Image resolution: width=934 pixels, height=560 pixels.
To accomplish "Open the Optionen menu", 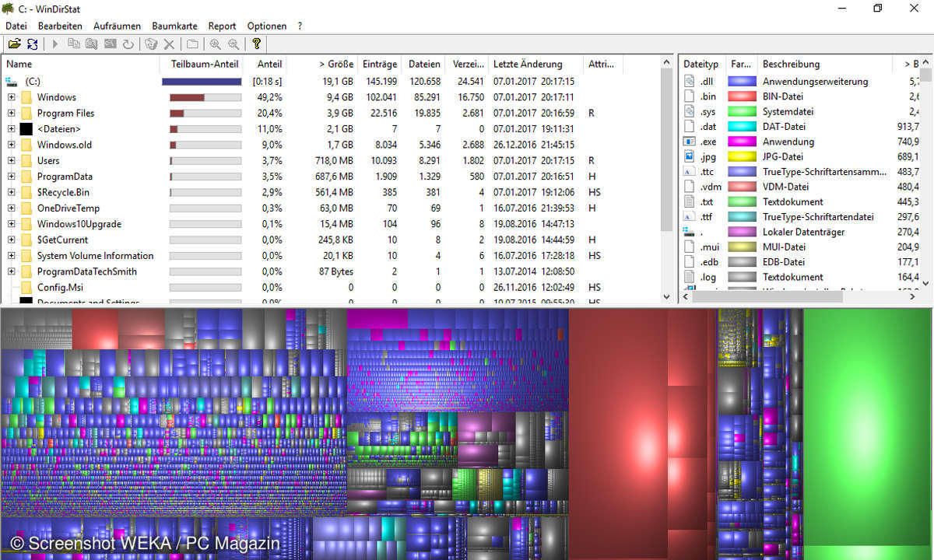I will click(x=266, y=26).
